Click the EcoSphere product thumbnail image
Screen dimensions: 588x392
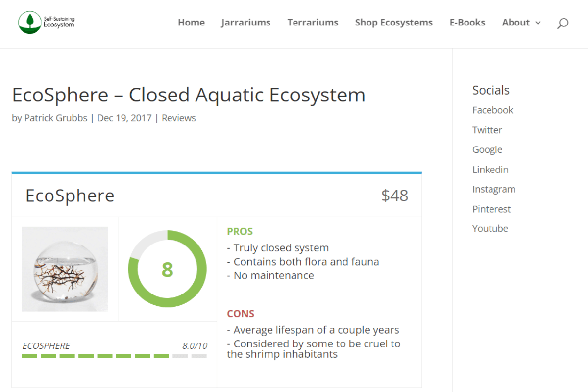(x=65, y=269)
